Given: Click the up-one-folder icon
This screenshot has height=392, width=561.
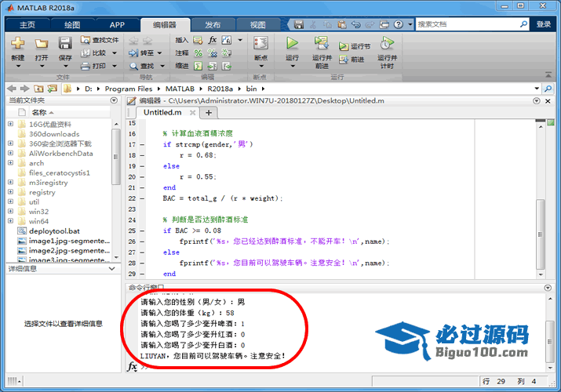Looking at the screenshot, I should pos(38,89).
